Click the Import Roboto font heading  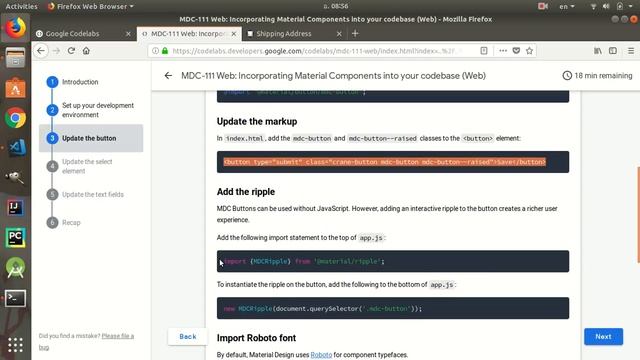tap(256, 338)
